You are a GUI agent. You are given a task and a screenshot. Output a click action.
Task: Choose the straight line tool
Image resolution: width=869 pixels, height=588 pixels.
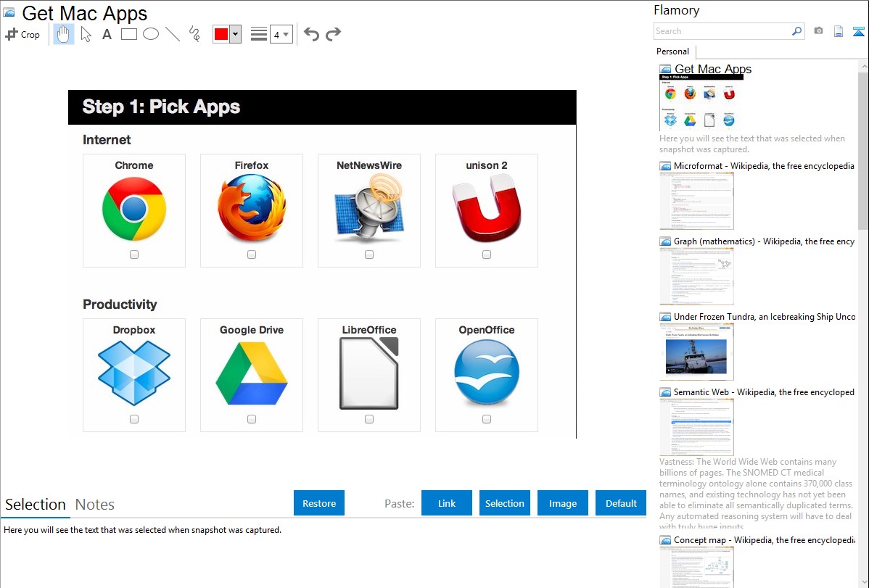(x=173, y=34)
